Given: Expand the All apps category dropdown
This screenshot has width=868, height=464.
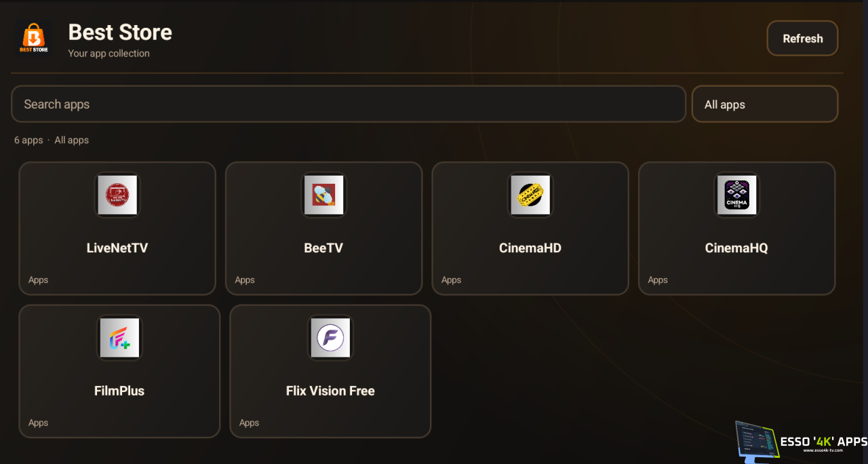Looking at the screenshot, I should click(x=765, y=104).
